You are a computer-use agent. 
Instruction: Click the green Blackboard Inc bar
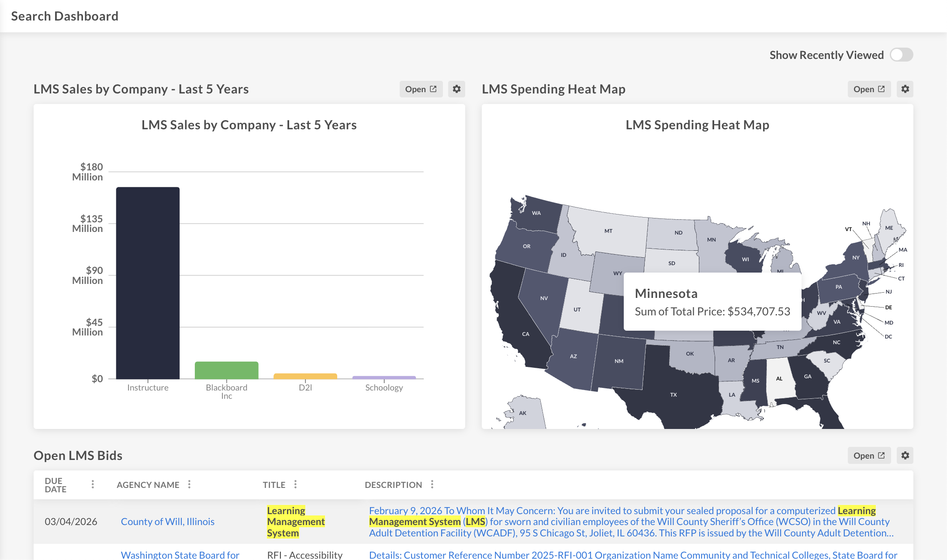[226, 370]
